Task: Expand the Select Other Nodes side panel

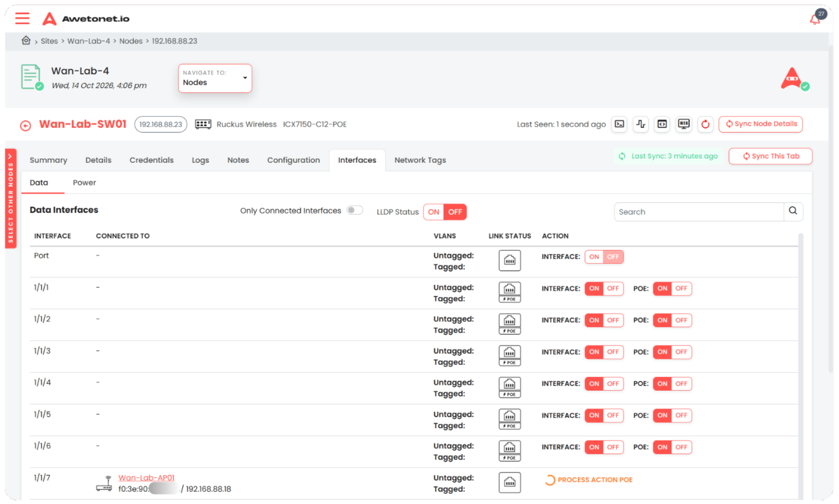Action: [x=11, y=198]
